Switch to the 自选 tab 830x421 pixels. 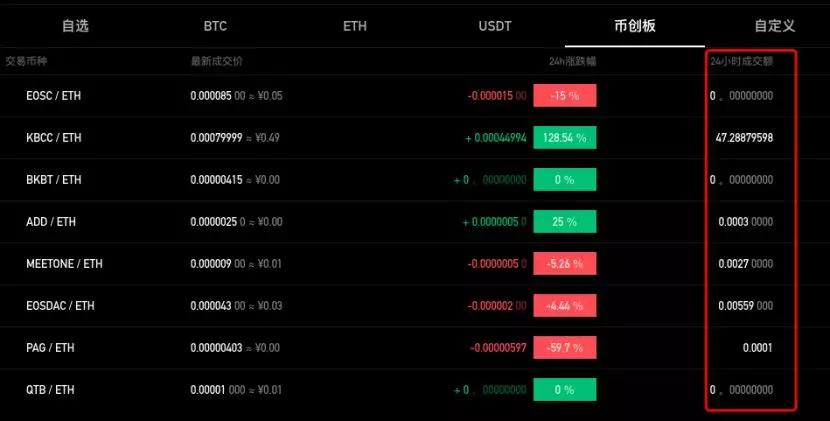[x=75, y=26]
